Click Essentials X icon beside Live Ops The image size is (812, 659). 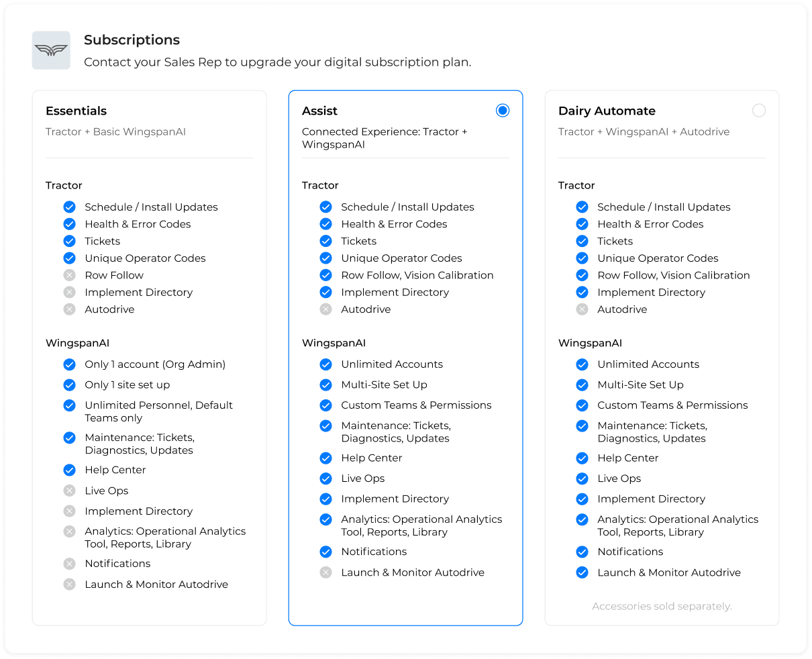coord(69,491)
